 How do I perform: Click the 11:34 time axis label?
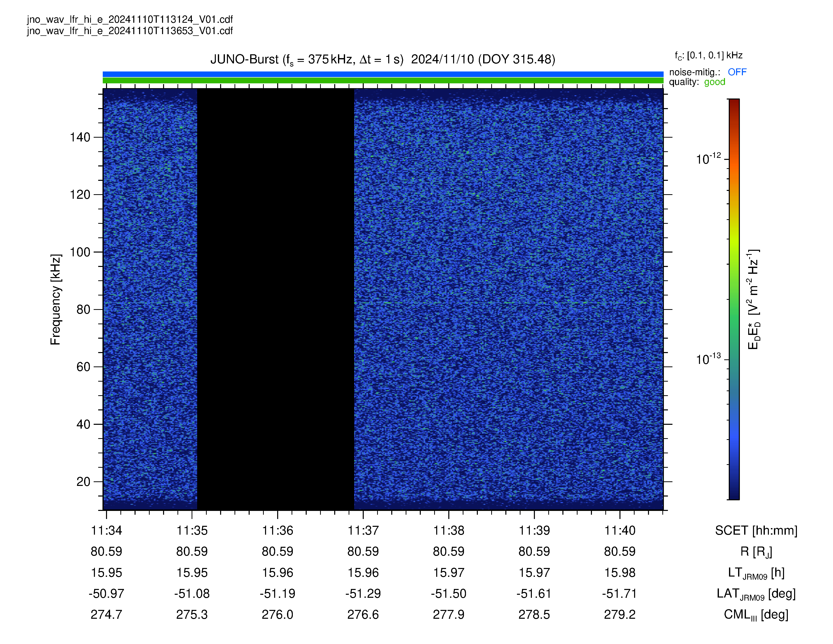(x=106, y=530)
